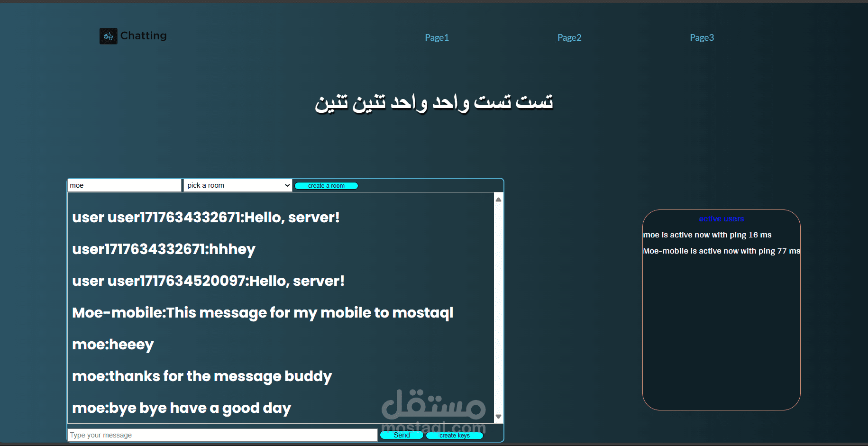This screenshot has width=868, height=446.
Task: Click the Send button
Action: [x=402, y=435]
